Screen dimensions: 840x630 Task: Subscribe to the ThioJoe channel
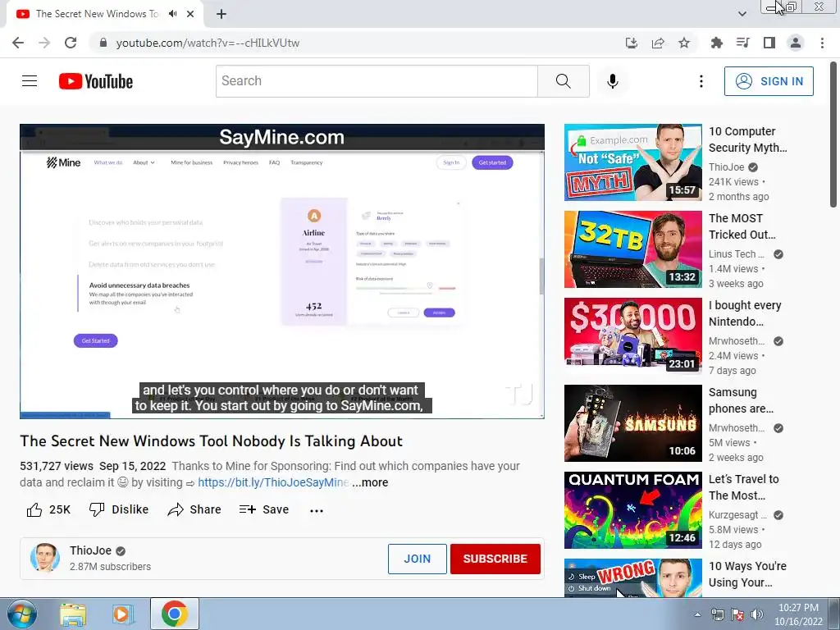click(x=495, y=559)
